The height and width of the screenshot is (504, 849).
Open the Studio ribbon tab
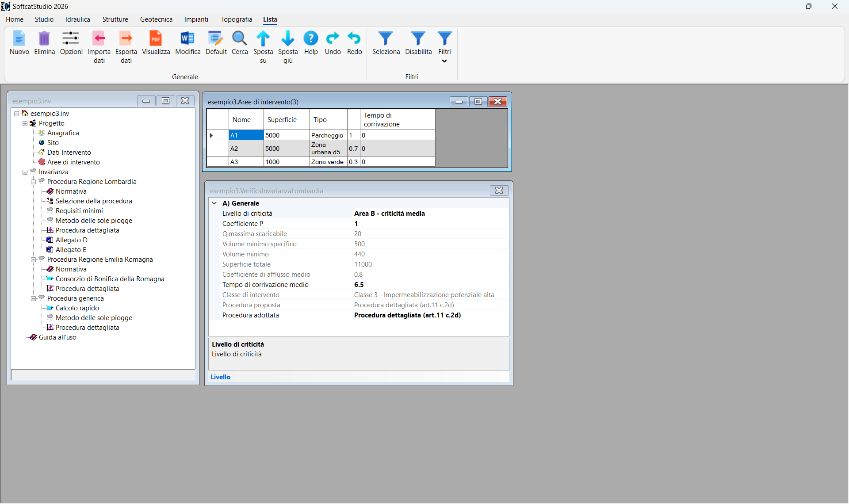coord(44,19)
